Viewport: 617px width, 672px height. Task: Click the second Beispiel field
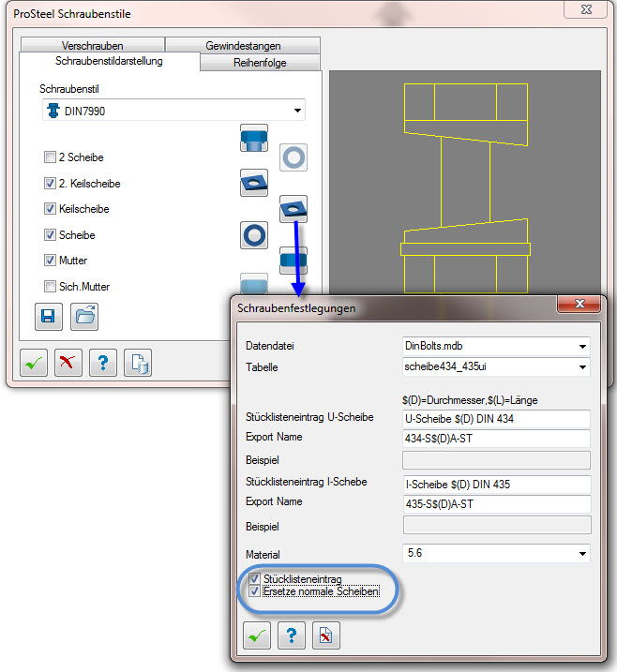pyautogui.click(x=497, y=525)
